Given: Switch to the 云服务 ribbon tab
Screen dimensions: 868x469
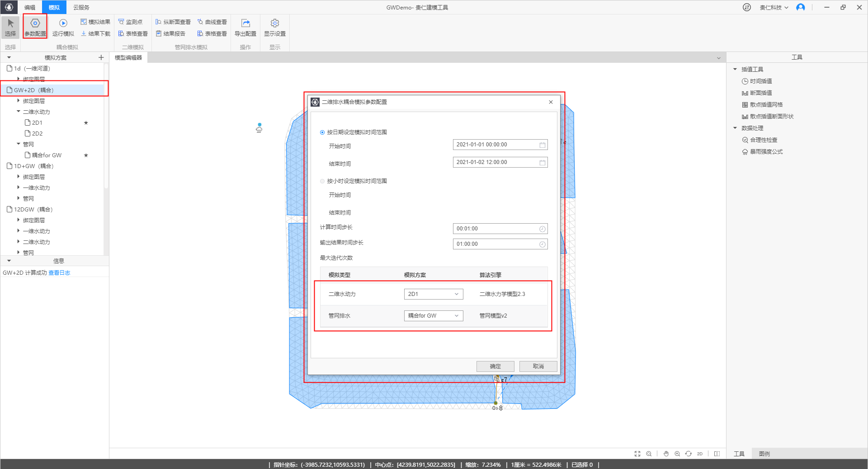Looking at the screenshot, I should pyautogui.click(x=81, y=7).
